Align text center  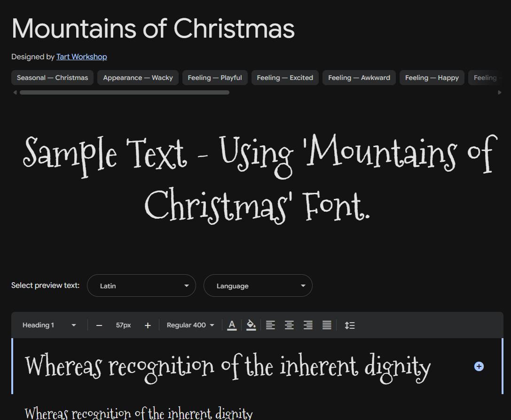tap(289, 325)
